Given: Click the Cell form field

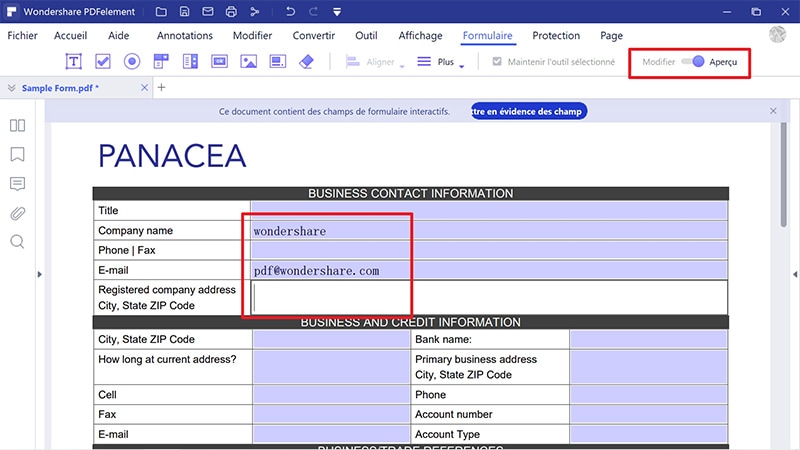Looking at the screenshot, I should click(x=331, y=394).
